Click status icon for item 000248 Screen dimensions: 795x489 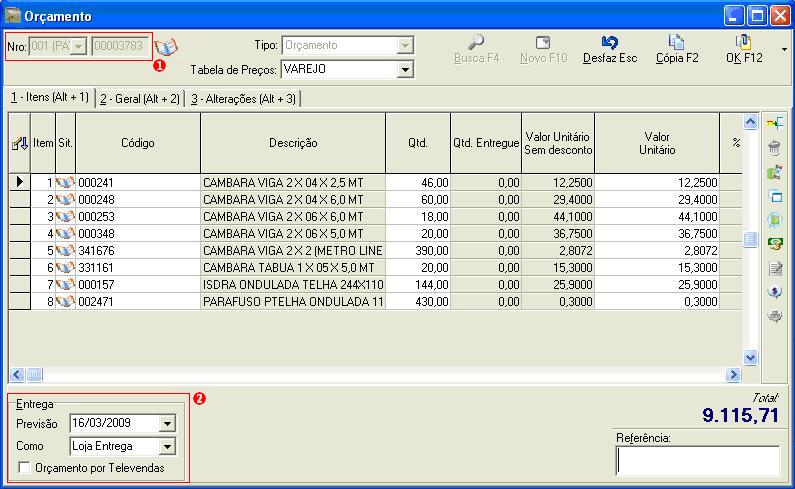coord(65,199)
